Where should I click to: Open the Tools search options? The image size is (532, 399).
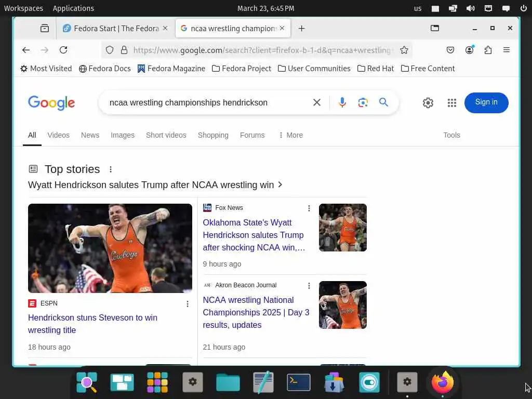click(x=451, y=135)
